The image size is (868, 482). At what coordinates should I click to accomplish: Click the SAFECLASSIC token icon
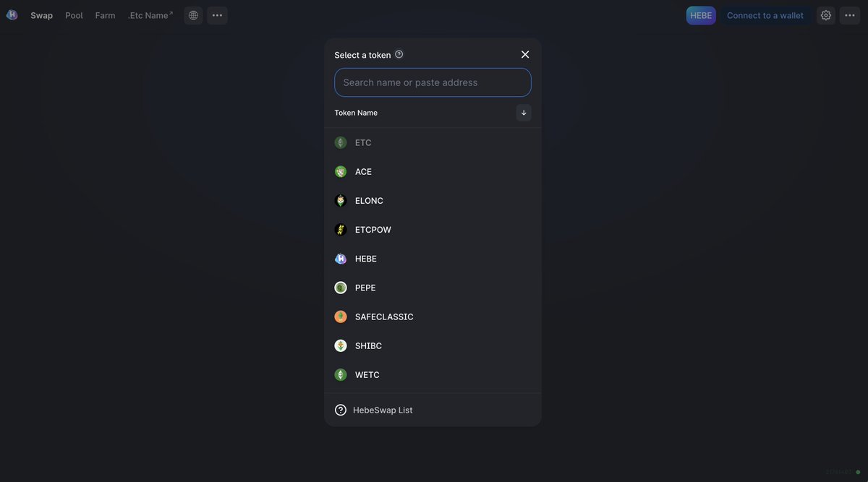click(x=341, y=317)
